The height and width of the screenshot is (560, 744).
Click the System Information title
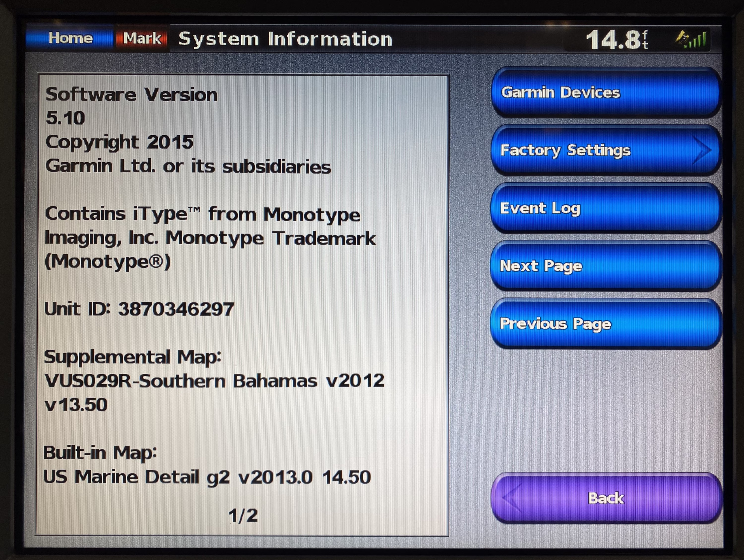coord(285,39)
